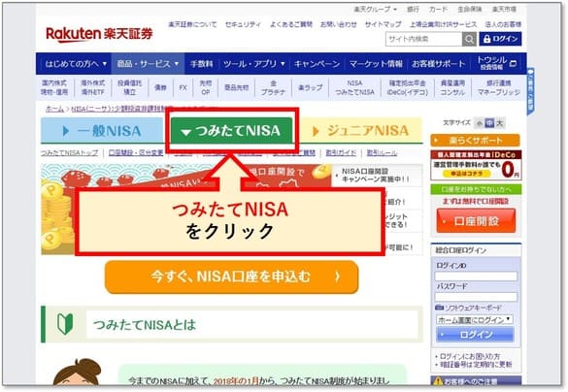568x392 pixels.
Task: Click the orange 楽らくサポート button
Action: [475, 140]
